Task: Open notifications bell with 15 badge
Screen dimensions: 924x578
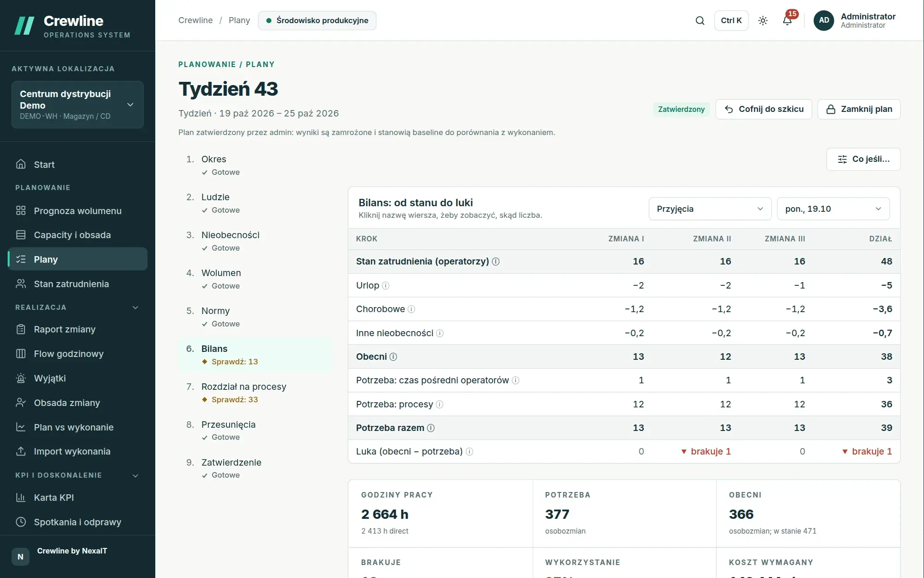Action: (x=788, y=20)
